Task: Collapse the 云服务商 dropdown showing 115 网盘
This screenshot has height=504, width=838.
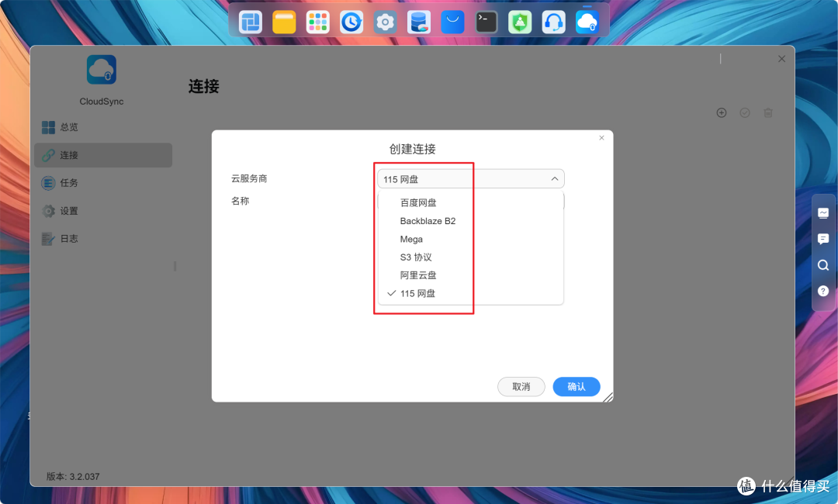Action: click(471, 179)
